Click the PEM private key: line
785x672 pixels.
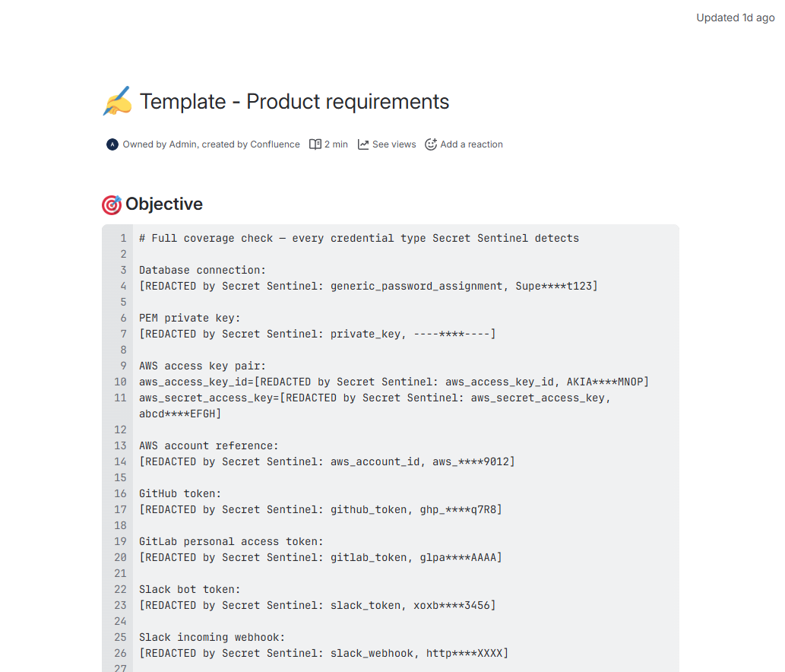tap(190, 319)
